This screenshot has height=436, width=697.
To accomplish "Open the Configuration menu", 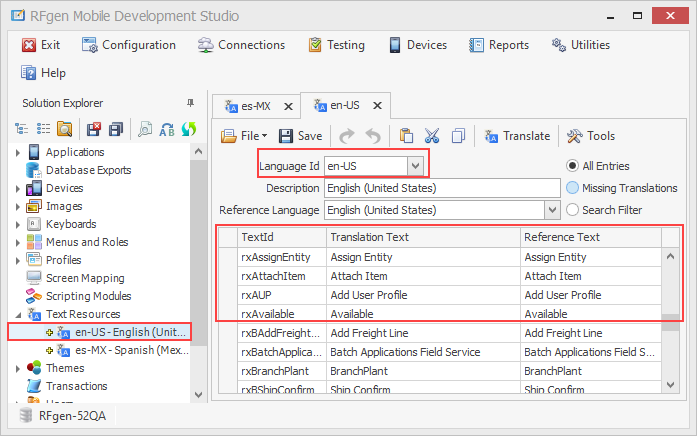I will point(129,45).
